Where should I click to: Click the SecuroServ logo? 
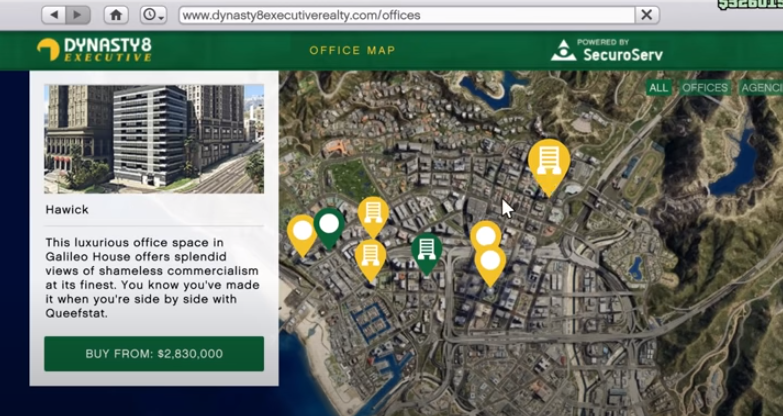pyautogui.click(x=607, y=50)
